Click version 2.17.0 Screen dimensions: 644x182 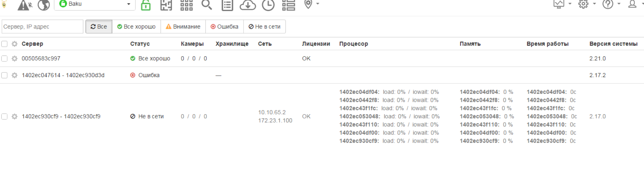[x=598, y=117]
